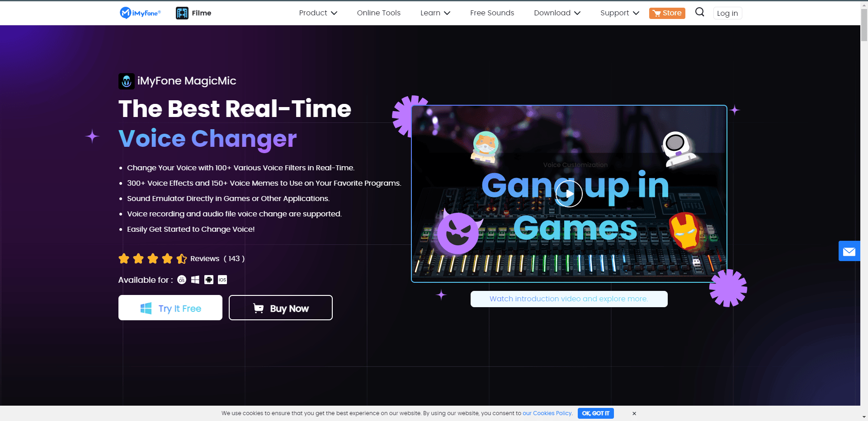Click the MagicMic app icon
The image size is (868, 421).
(x=127, y=81)
